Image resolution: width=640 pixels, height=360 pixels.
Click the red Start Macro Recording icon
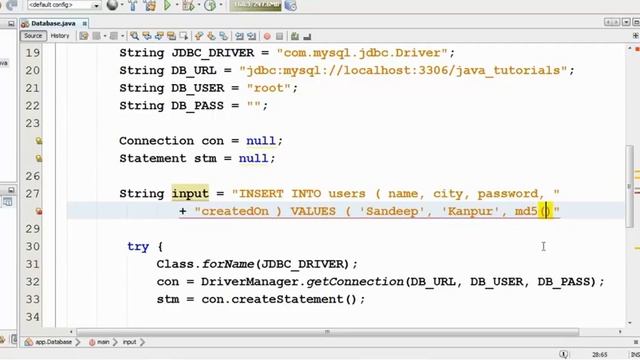[267, 36]
